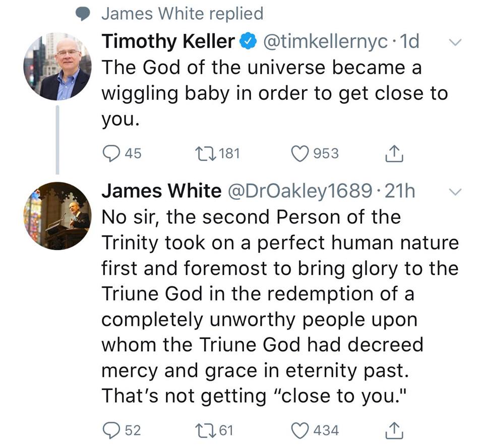Click the James White display name on reply
This screenshot has width=484, height=448.
click(x=161, y=191)
